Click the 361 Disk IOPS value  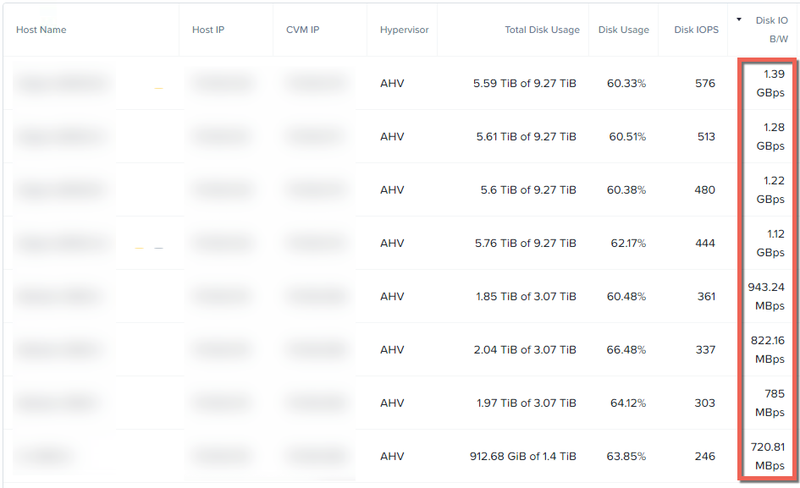[x=707, y=296]
